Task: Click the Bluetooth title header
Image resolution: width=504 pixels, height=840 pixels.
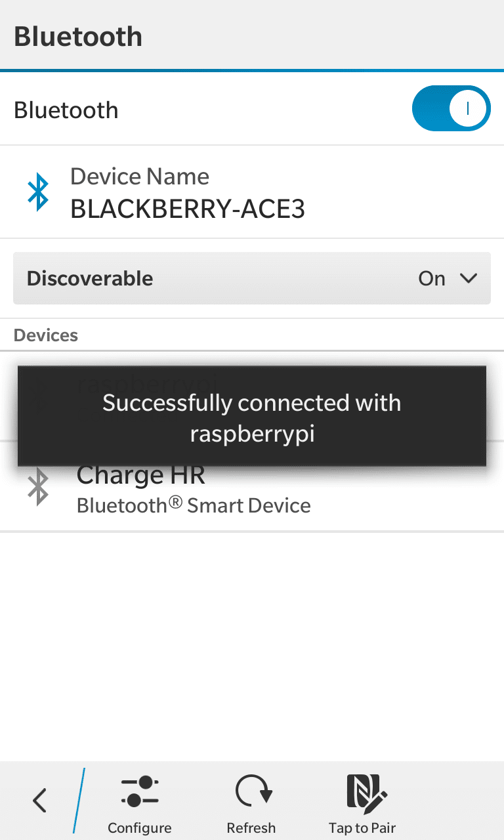Action: [x=78, y=36]
